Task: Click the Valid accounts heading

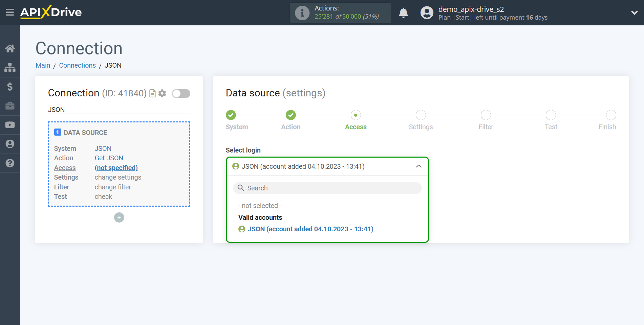Action: [260, 217]
